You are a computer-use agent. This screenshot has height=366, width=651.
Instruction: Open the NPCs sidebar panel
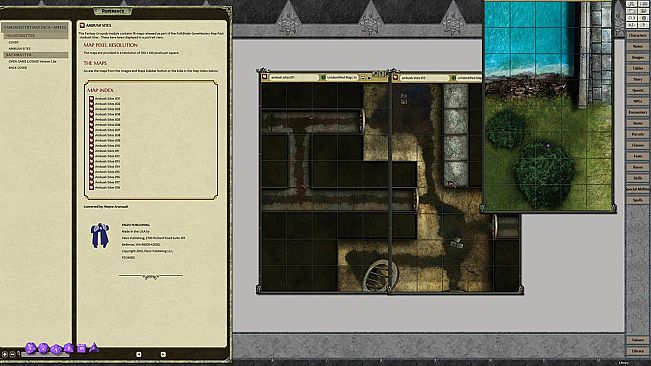pos(637,101)
